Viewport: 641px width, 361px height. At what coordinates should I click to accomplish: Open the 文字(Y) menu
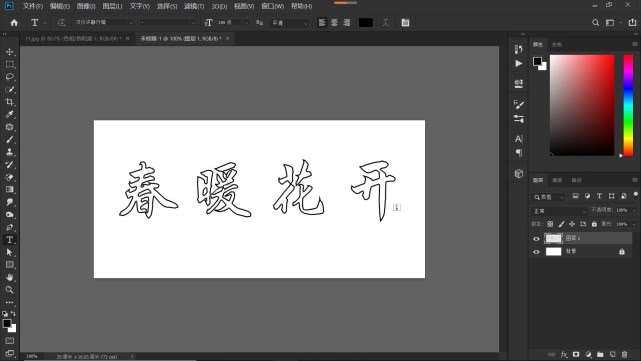139,6
